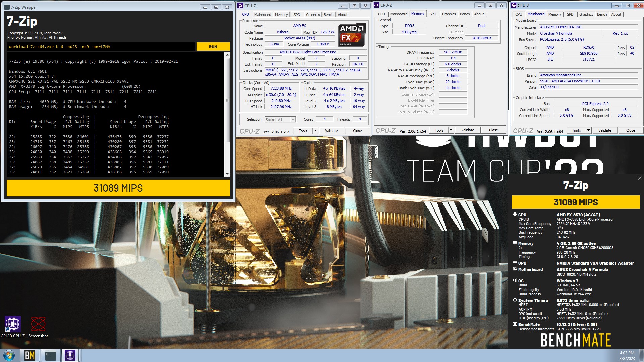Click the CPU icon in BenchMate panel
The image size is (644, 362).
coord(515,214)
